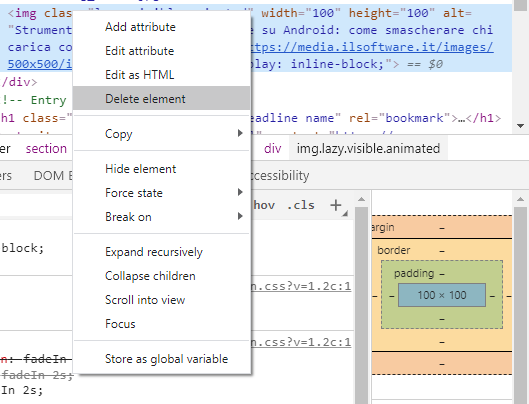Click the new style rule plus icon

[336, 205]
